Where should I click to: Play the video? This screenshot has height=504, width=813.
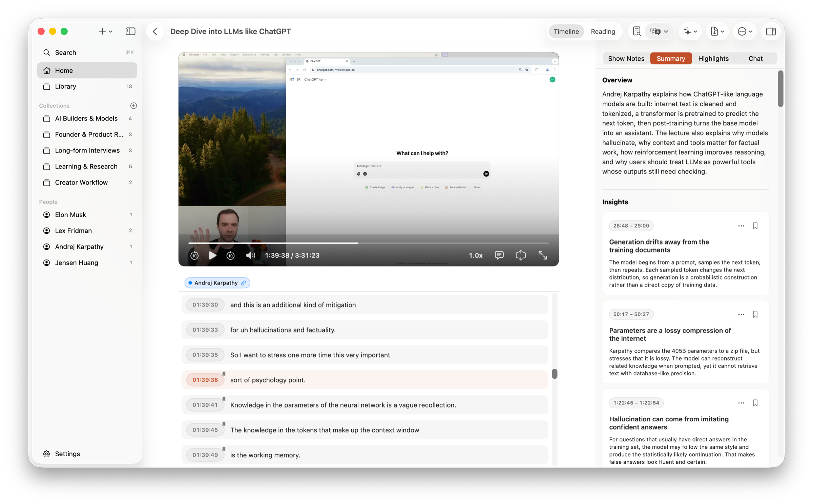[213, 255]
